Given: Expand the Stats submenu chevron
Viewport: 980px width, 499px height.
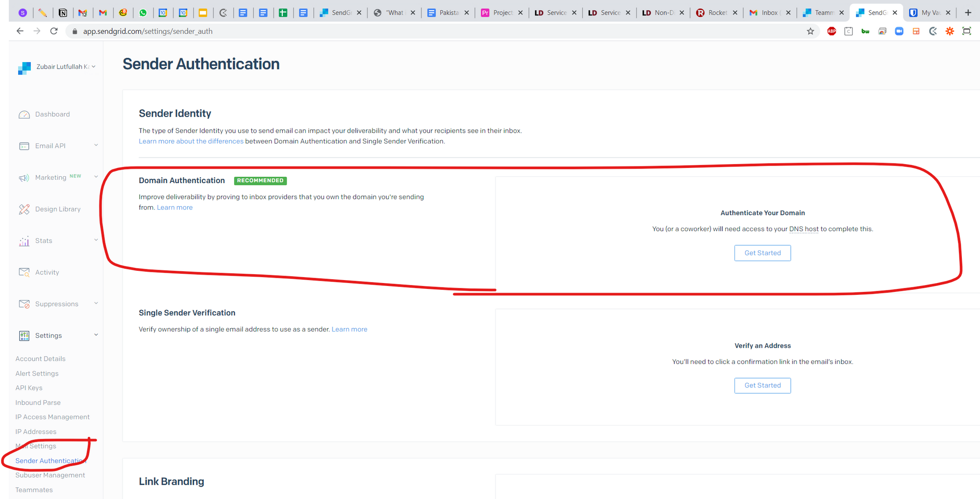Looking at the screenshot, I should [x=96, y=240].
